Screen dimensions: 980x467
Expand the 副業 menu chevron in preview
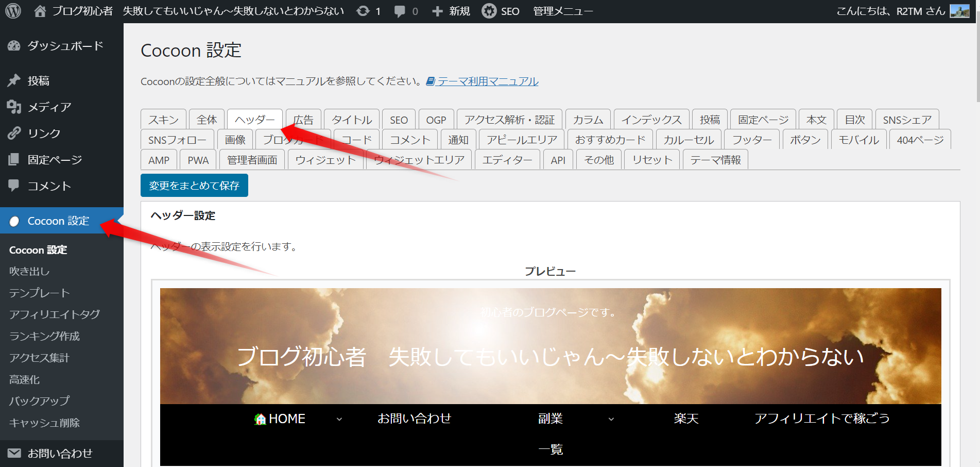point(611,419)
